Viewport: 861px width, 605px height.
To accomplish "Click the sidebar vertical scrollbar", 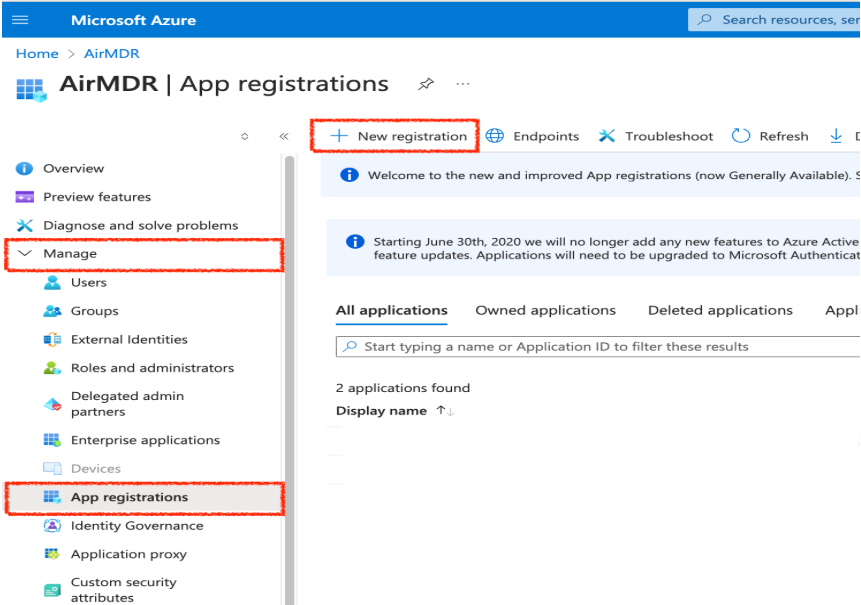I will pos(289,379).
